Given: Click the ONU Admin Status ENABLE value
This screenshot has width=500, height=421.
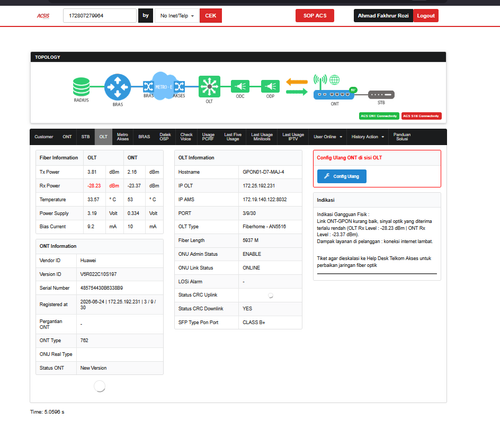Looking at the screenshot, I should click(252, 254).
